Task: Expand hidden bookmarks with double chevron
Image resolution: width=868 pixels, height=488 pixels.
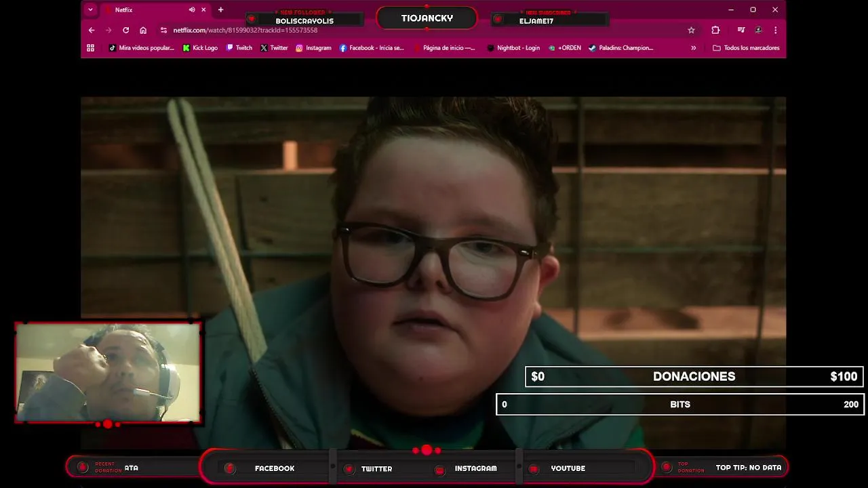Action: pos(693,47)
